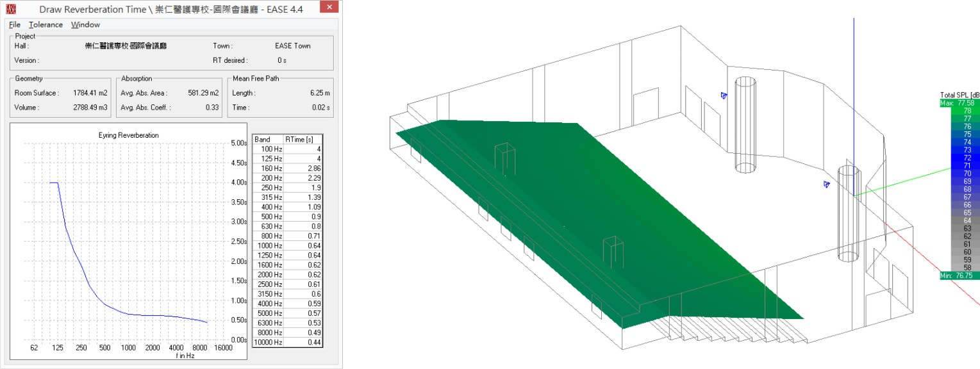Select the 315 Hz band row

point(288,197)
